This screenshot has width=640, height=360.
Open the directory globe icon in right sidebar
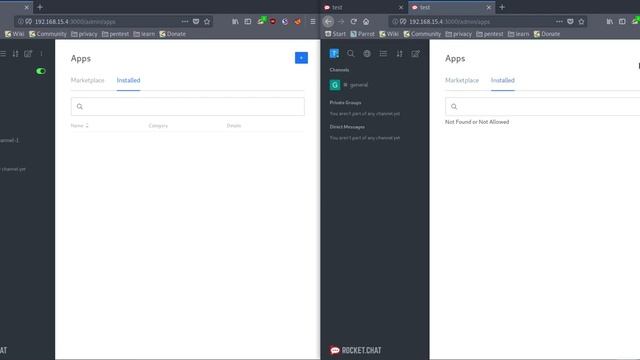pos(367,53)
